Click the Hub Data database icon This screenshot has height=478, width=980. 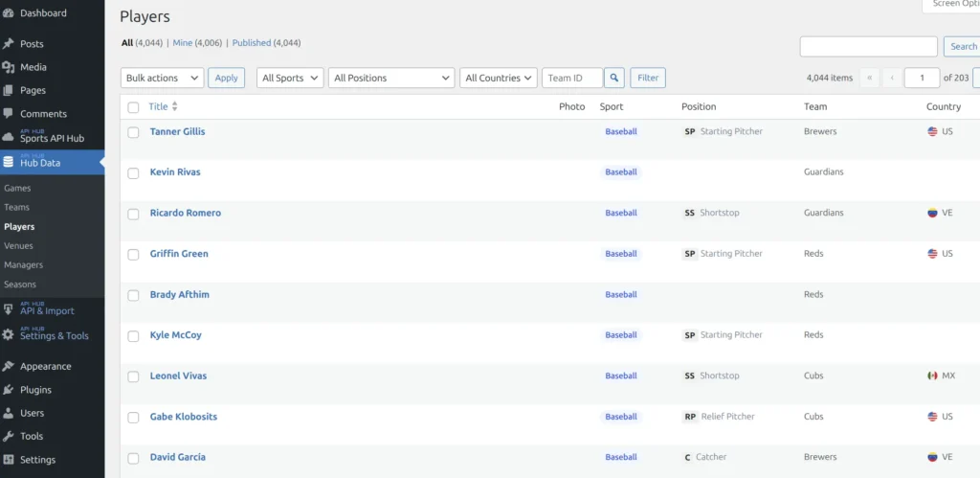pos(8,162)
